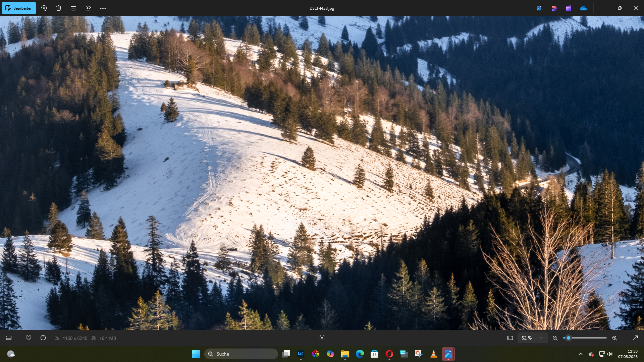Open the three-dots more options menu
Image resolution: width=644 pixels, height=362 pixels.
tap(103, 8)
